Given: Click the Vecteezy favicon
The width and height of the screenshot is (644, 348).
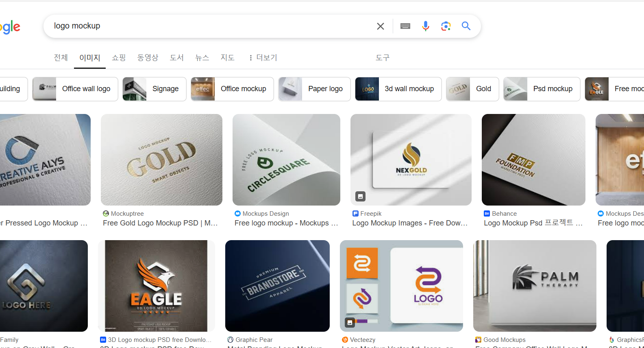Looking at the screenshot, I should tap(345, 339).
